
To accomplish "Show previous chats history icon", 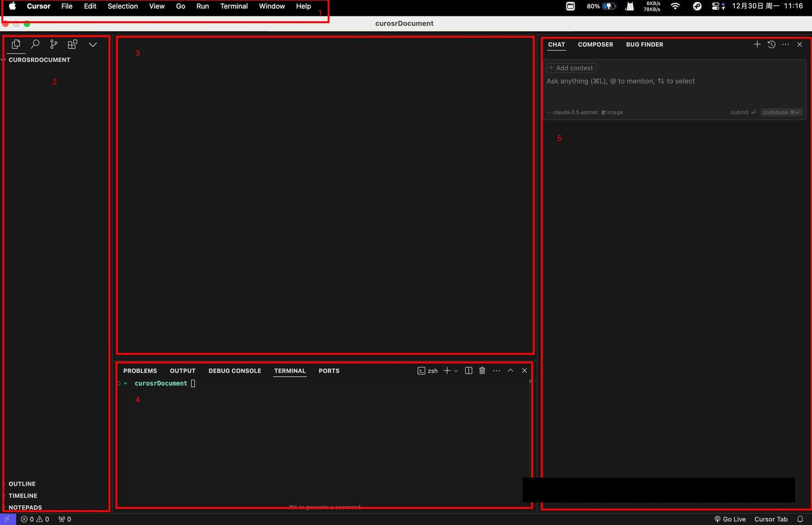I will [771, 45].
